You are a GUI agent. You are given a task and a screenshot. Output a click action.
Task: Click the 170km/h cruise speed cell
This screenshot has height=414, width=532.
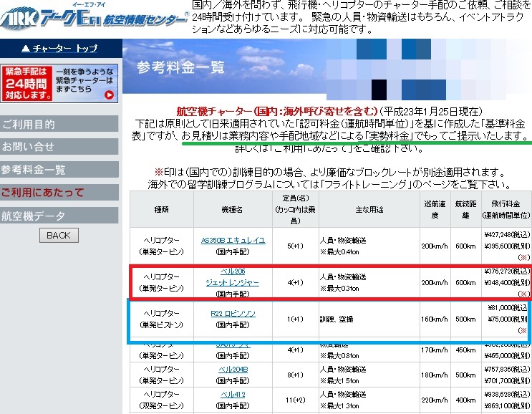pyautogui.click(x=435, y=350)
